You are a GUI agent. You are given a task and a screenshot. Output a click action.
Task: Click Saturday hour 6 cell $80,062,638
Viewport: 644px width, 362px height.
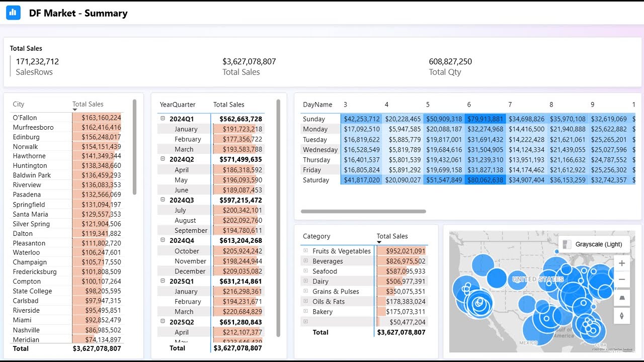485,180
